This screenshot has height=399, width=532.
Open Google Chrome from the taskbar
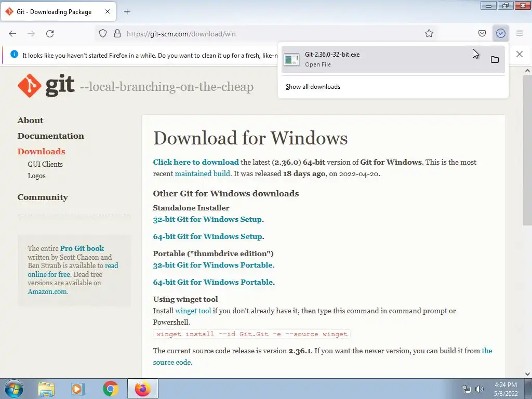point(110,389)
